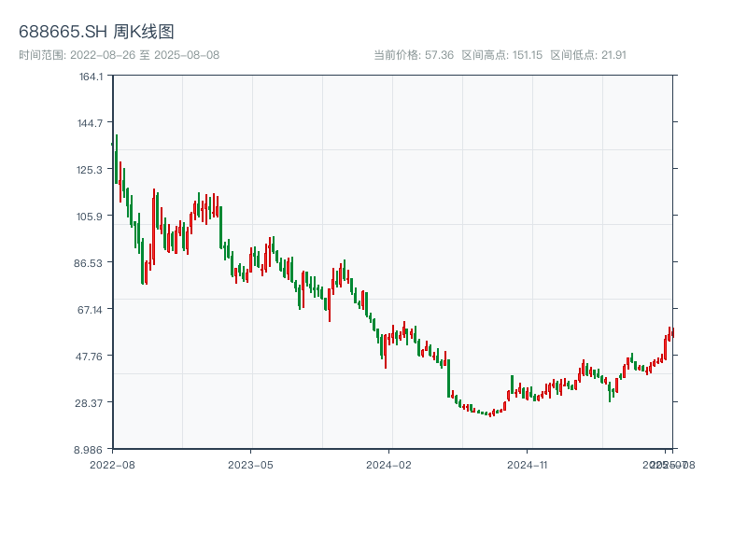This screenshot has width=747, height=560.
Task: Select the 当前价格 57.36 label
Action: point(414,55)
